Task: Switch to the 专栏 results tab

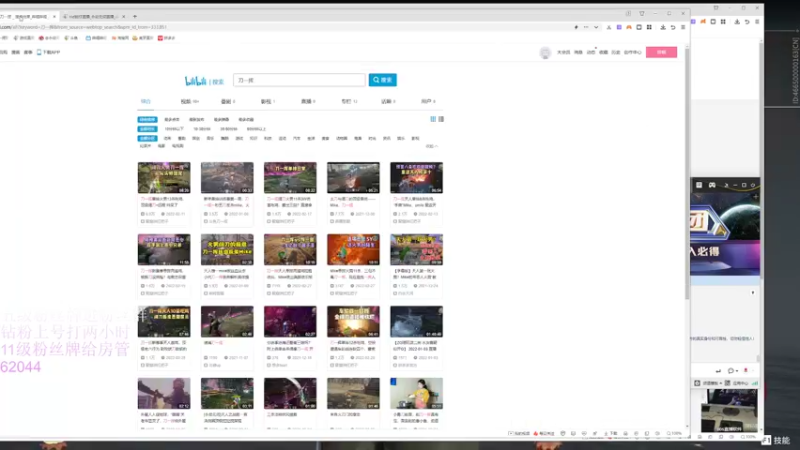Action: pyautogui.click(x=348, y=102)
